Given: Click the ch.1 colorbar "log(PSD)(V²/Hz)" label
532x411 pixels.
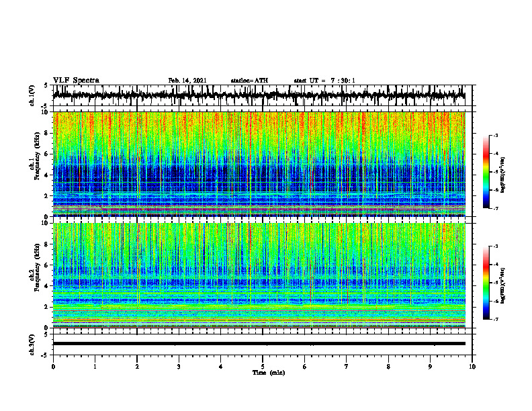Looking at the screenshot, I should click(503, 175).
